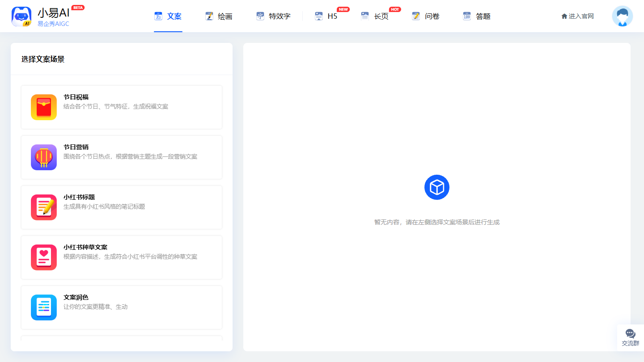Click the NEW badge on H5
Screen dimensions: 644x362
pyautogui.click(x=343, y=9)
